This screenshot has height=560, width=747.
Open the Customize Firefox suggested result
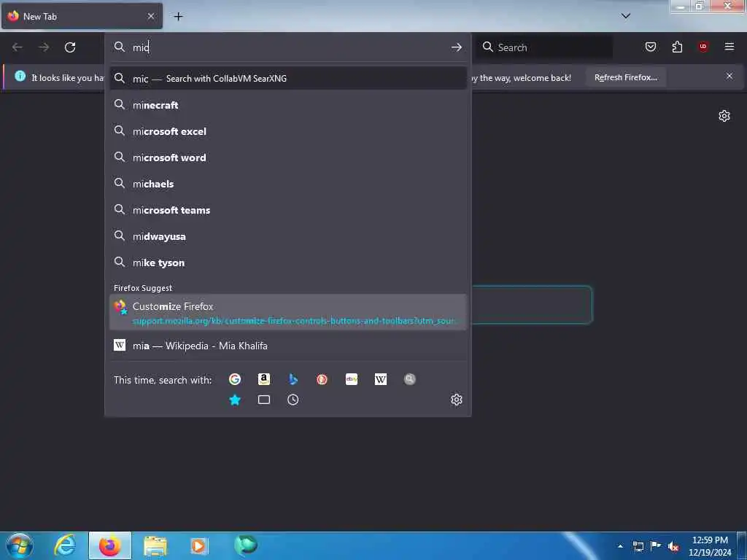point(287,312)
